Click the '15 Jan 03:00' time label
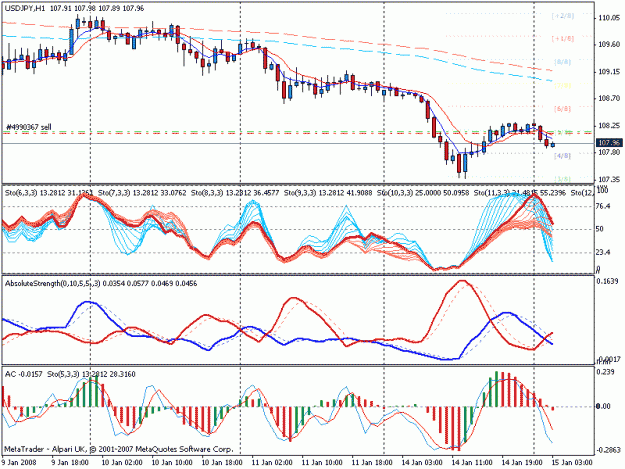The image size is (625, 469). tap(572, 462)
